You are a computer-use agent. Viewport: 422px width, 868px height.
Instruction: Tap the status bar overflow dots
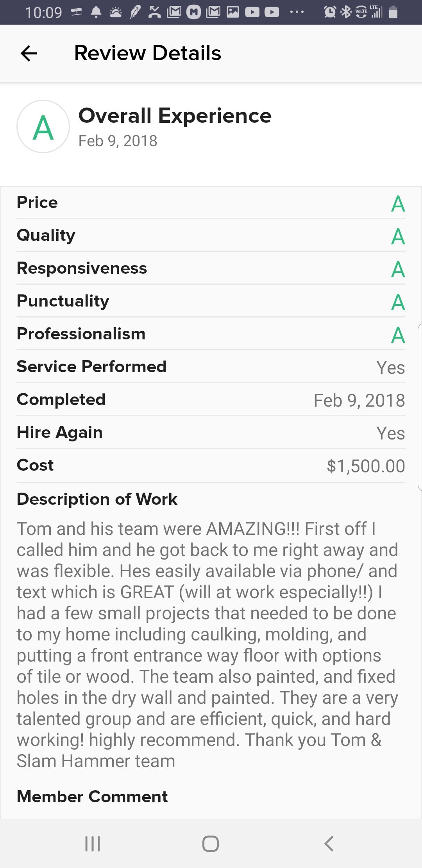tap(297, 13)
